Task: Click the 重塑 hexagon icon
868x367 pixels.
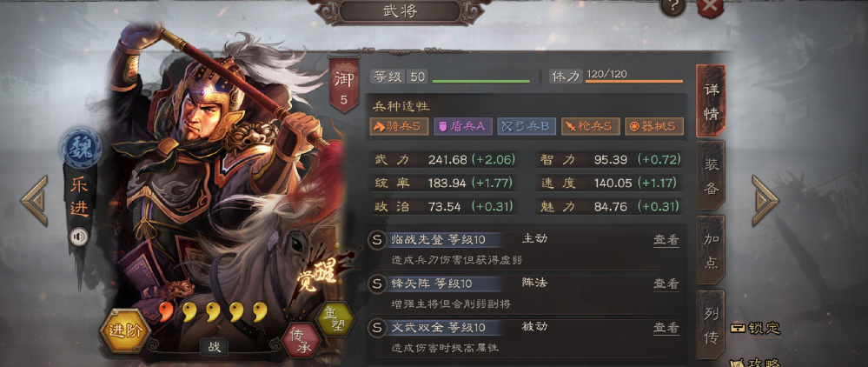Action: point(335,319)
